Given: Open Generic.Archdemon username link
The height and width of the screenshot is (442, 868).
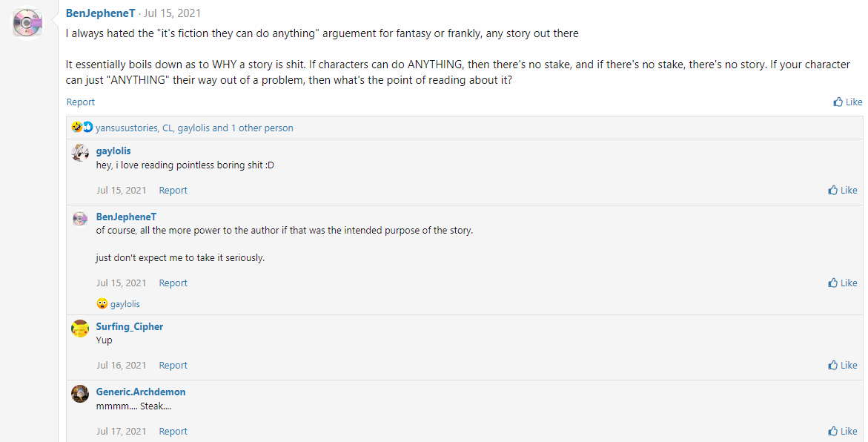Looking at the screenshot, I should (x=141, y=392).
